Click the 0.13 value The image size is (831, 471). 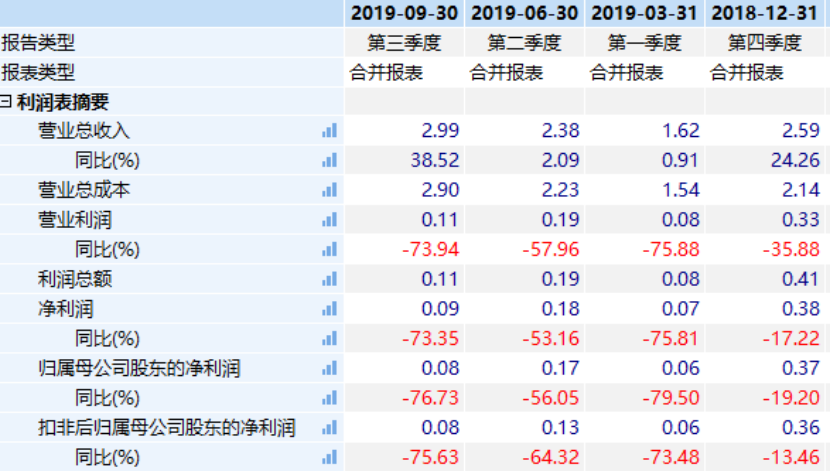560,427
